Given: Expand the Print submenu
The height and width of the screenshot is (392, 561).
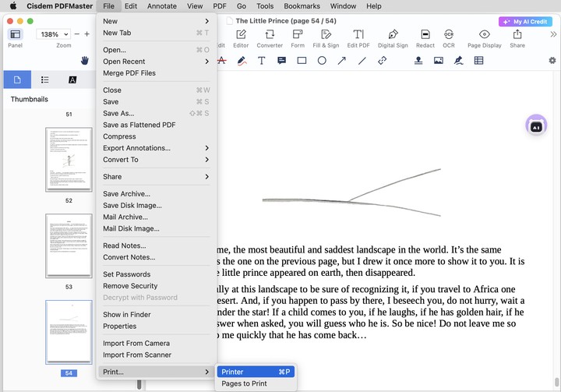Looking at the screenshot, I should [157, 372].
